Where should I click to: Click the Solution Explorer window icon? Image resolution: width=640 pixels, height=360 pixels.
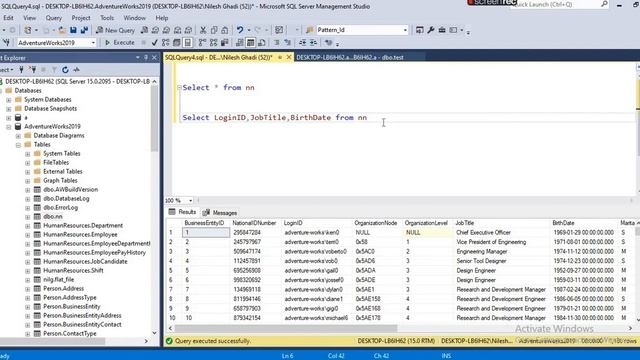(x=420, y=30)
